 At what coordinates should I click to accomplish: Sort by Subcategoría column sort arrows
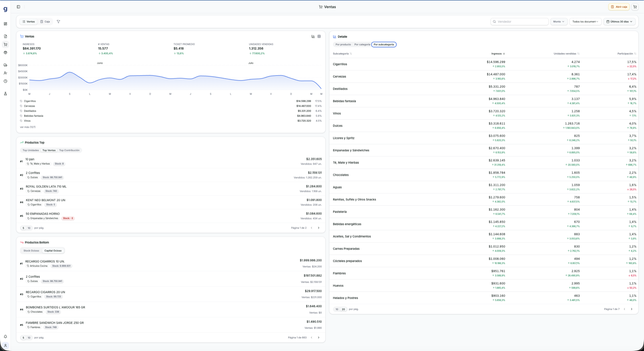click(351, 54)
